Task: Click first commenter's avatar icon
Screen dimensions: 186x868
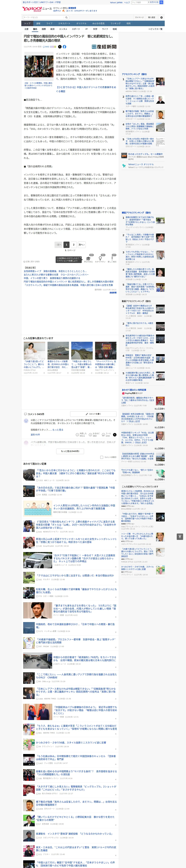Action: pos(26,421)
